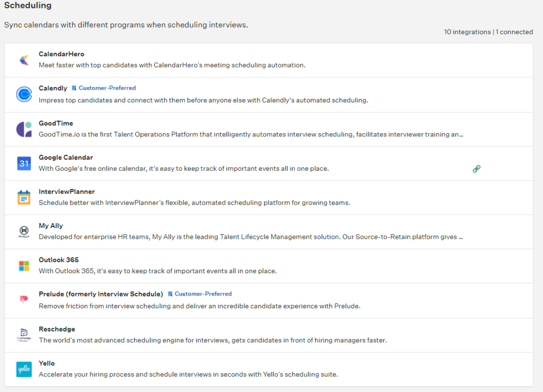Click the Prelude heart-shaped logo
This screenshot has width=543, height=392.
23,300
